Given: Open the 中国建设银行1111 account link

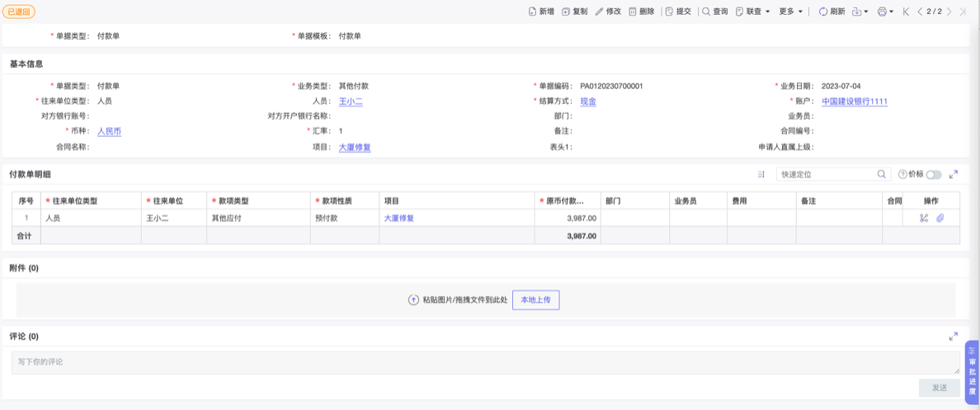Looking at the screenshot, I should (854, 101).
